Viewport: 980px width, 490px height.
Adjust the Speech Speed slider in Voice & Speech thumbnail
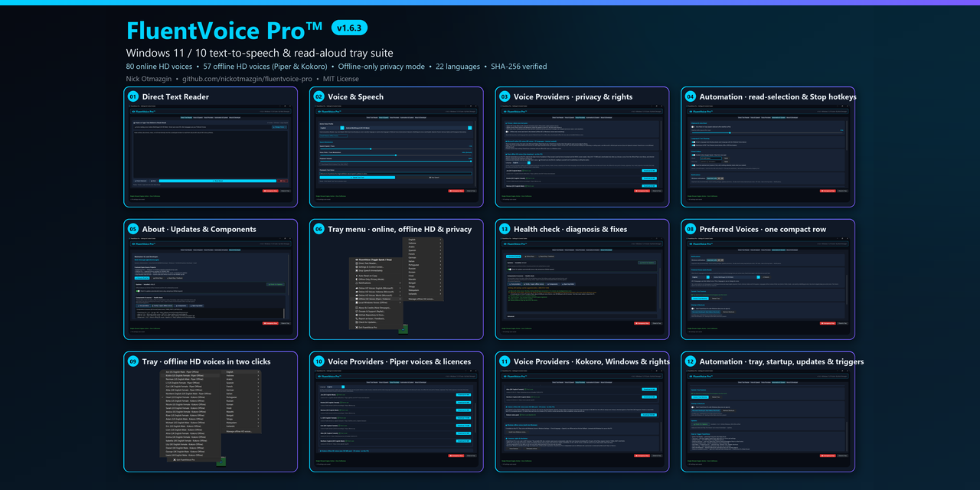tap(396, 149)
